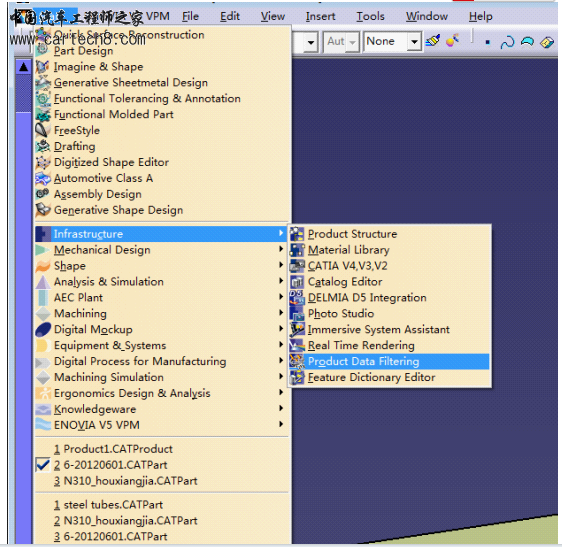This screenshot has height=547, width=562.
Task: Open Material Library from submenu
Action: pyautogui.click(x=389, y=250)
